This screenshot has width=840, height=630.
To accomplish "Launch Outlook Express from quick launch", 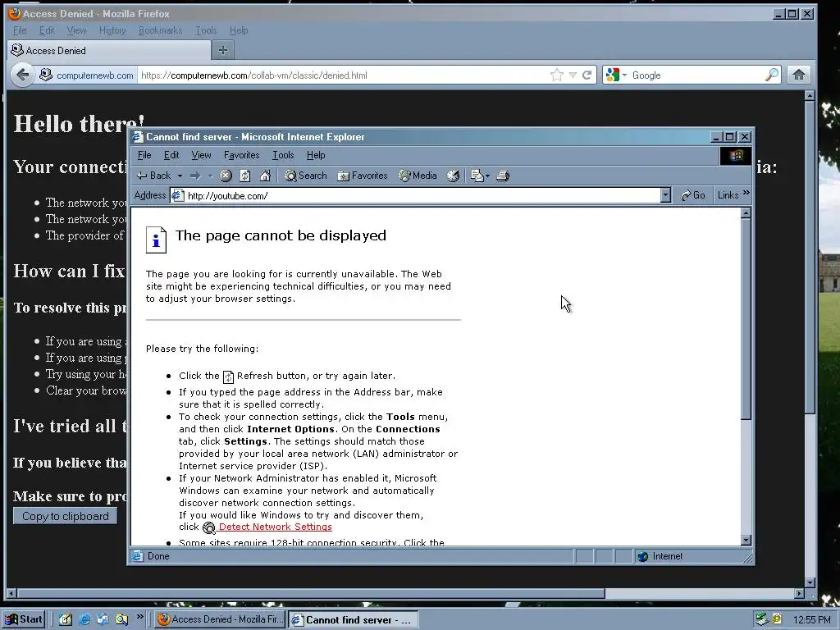I will [103, 620].
